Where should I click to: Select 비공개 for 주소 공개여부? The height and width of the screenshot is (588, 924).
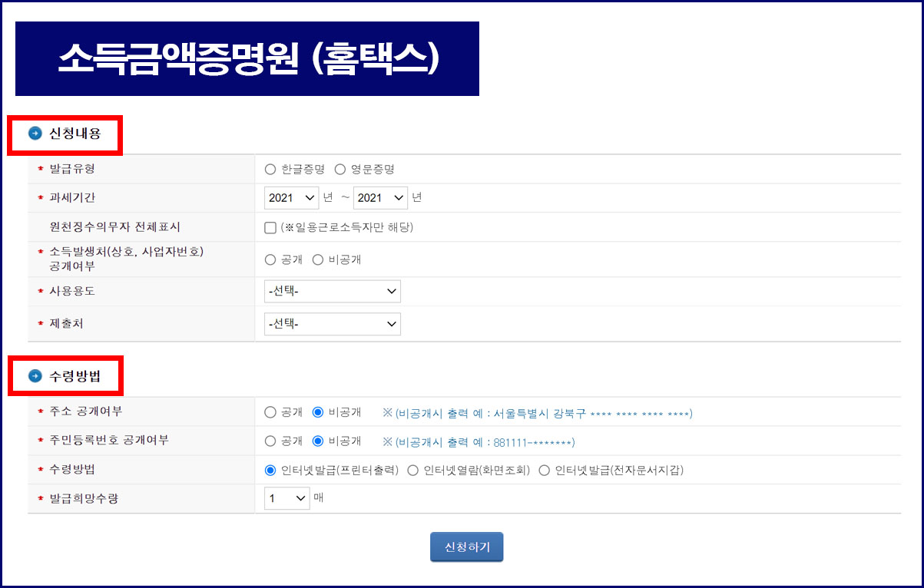coord(318,412)
